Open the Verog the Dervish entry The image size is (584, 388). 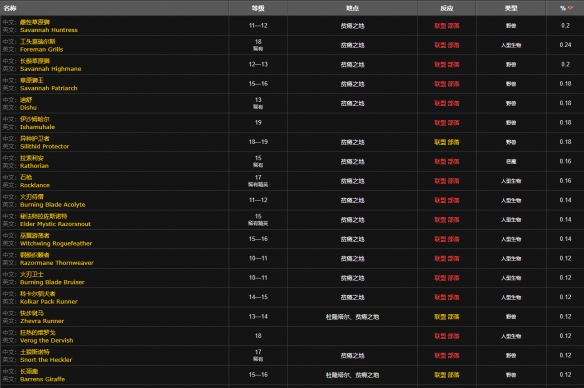[x=47, y=340]
